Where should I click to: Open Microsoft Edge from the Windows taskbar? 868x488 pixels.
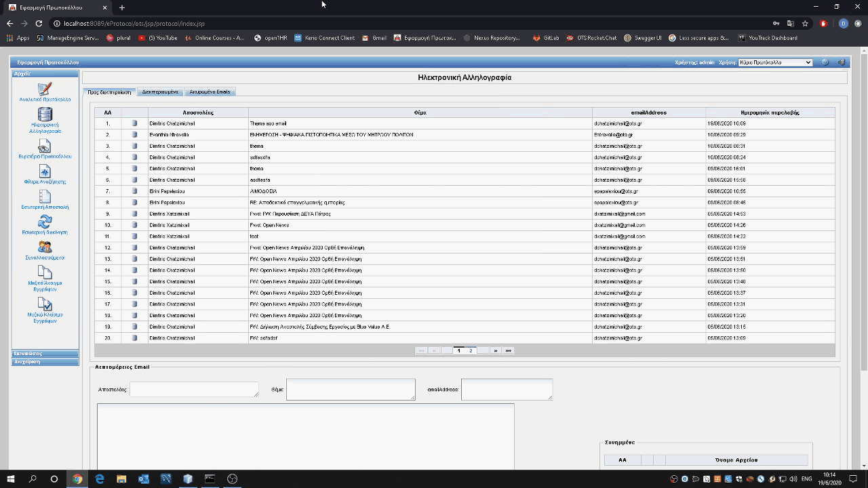click(x=100, y=479)
